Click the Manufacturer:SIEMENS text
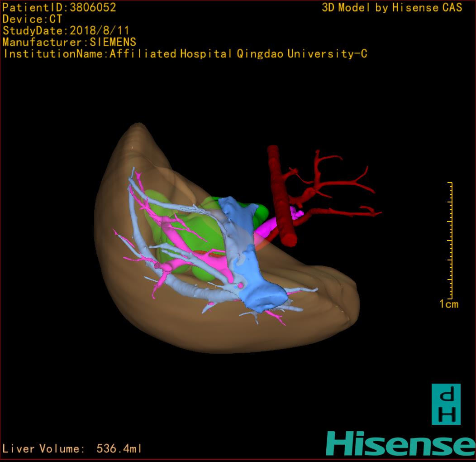The width and height of the screenshot is (476, 462). [x=69, y=42]
